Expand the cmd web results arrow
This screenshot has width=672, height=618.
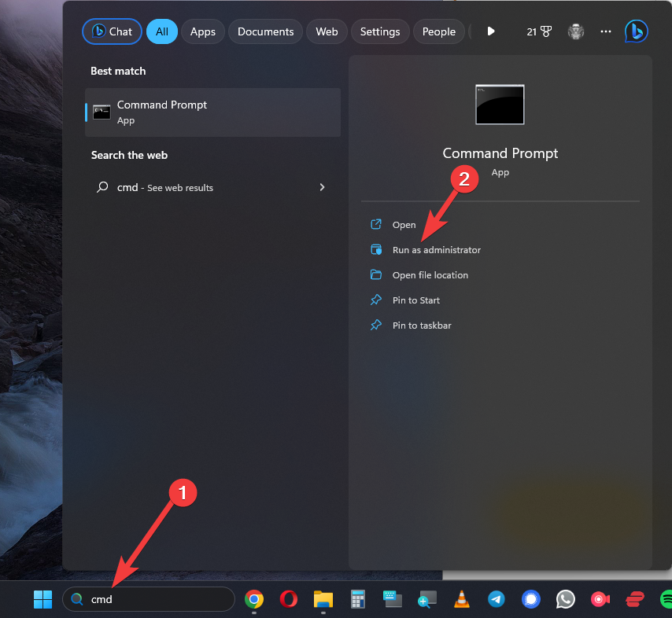click(x=322, y=187)
